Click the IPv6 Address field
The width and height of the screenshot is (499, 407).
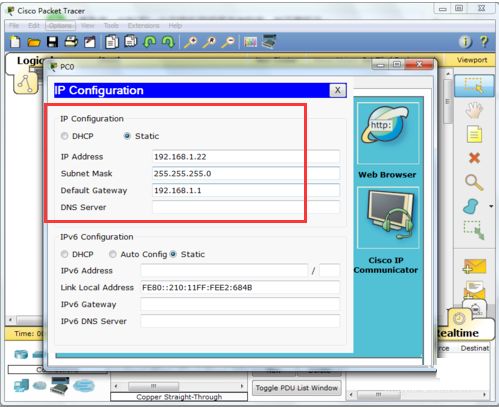224,271
